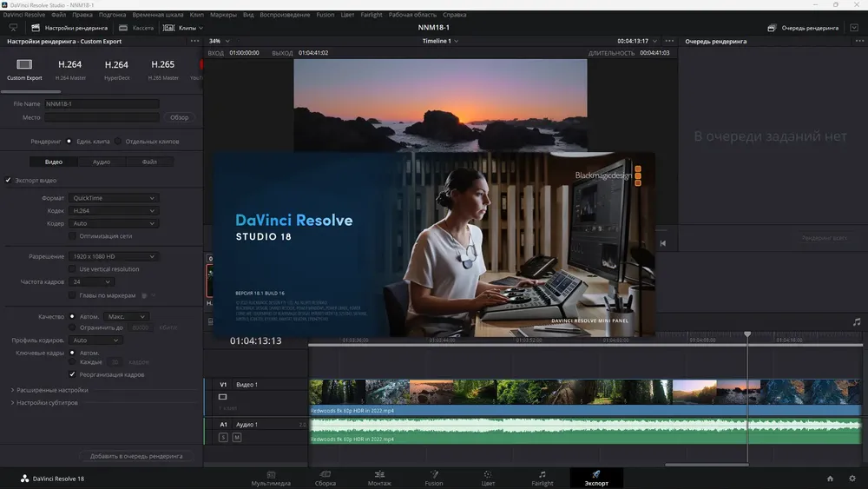Open the Fusion page from bottom bar
This screenshot has height=489, width=868.
[x=434, y=477]
